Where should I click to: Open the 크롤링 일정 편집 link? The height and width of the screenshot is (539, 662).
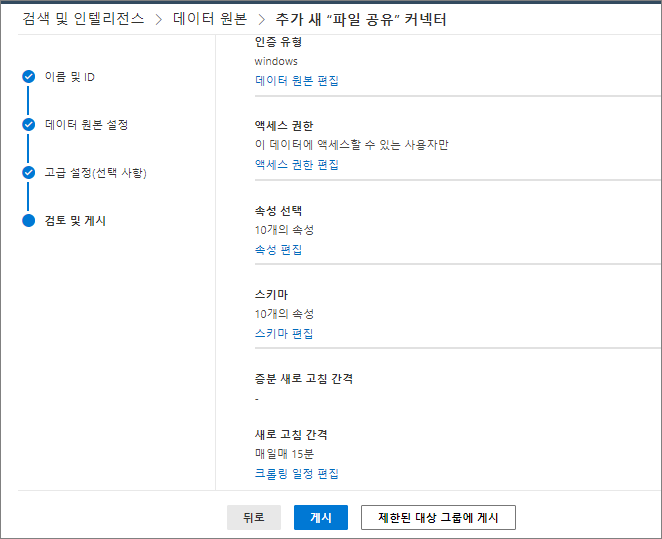[x=297, y=474]
